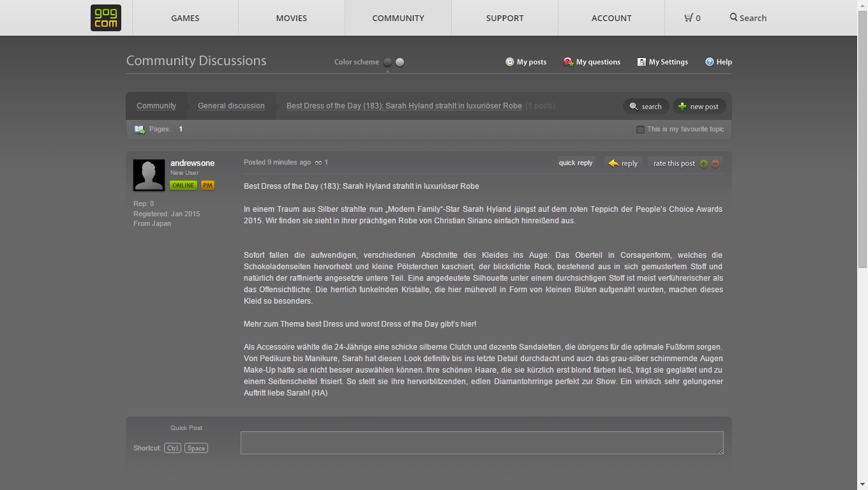Open the SUPPORT menu
The image size is (868, 490).
coord(505,18)
